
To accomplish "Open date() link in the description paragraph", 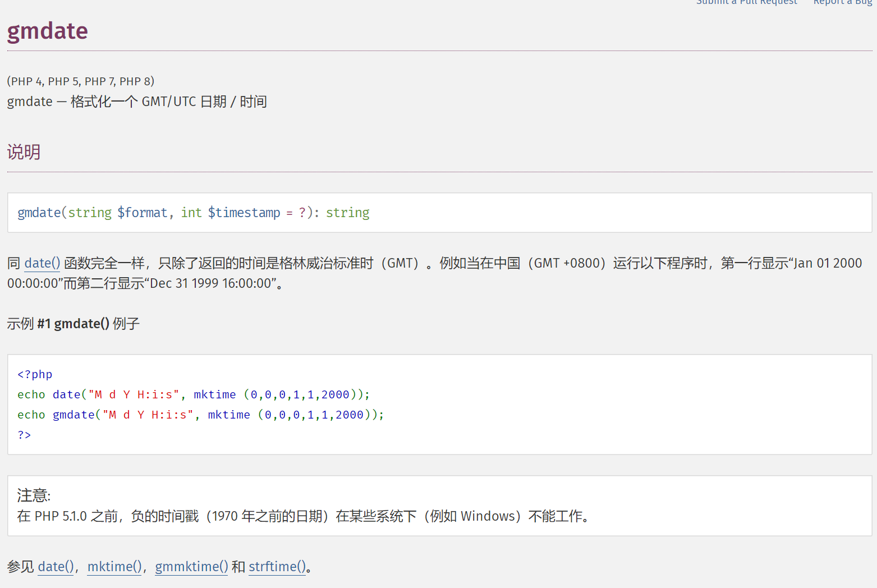I will (x=42, y=263).
